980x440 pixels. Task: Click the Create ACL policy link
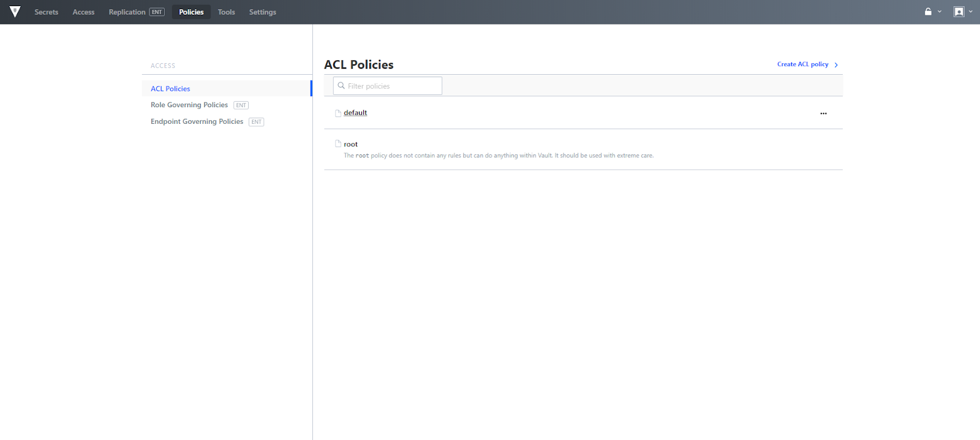(x=802, y=64)
